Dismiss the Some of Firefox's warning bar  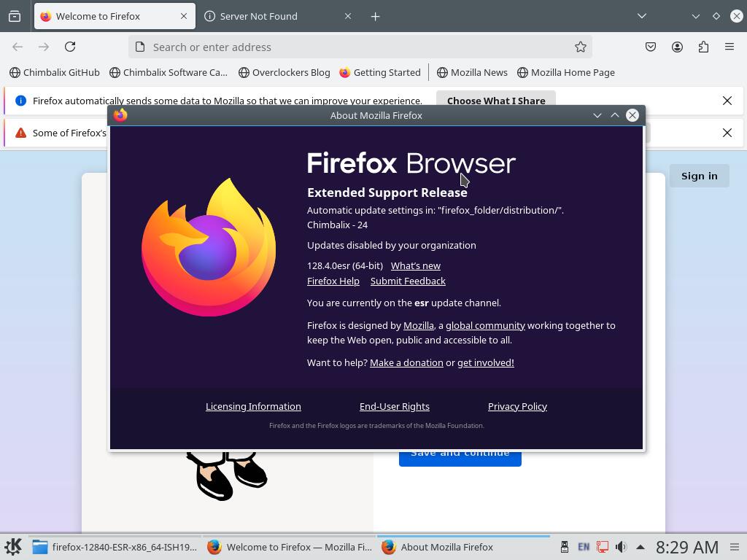coord(727,133)
